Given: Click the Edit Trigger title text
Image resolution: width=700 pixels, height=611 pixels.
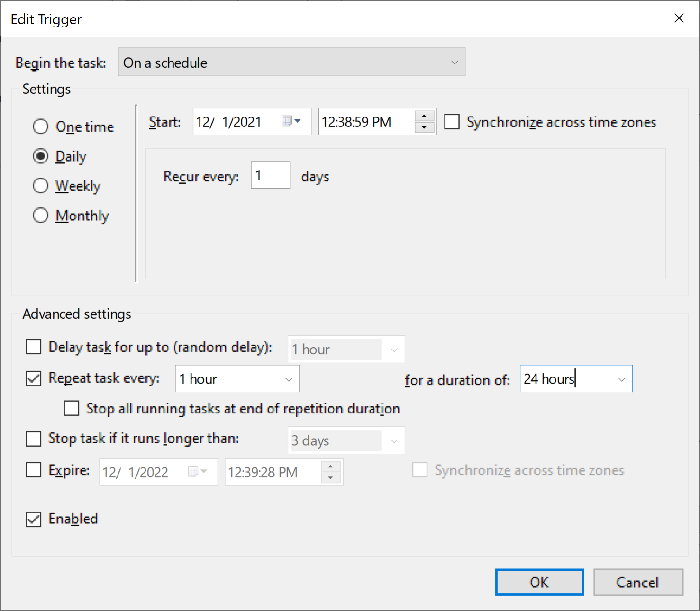Looking at the screenshot, I should (46, 19).
